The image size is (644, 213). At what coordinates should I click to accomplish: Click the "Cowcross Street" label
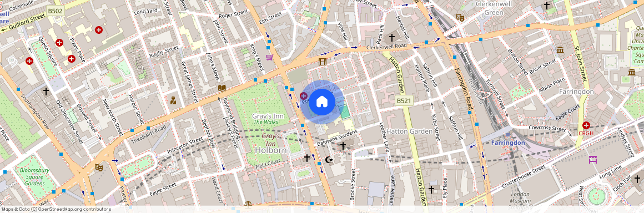pyautogui.click(x=547, y=129)
